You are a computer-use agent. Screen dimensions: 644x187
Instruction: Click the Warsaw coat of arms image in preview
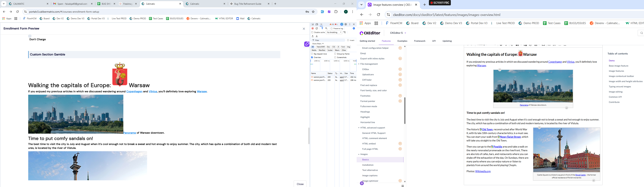point(120,74)
